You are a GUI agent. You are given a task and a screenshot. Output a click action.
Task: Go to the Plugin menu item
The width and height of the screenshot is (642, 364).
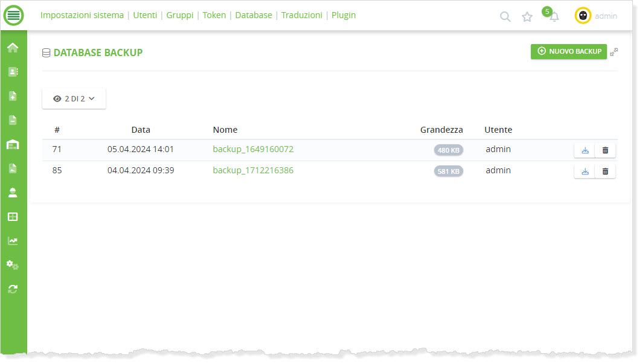[x=344, y=15]
